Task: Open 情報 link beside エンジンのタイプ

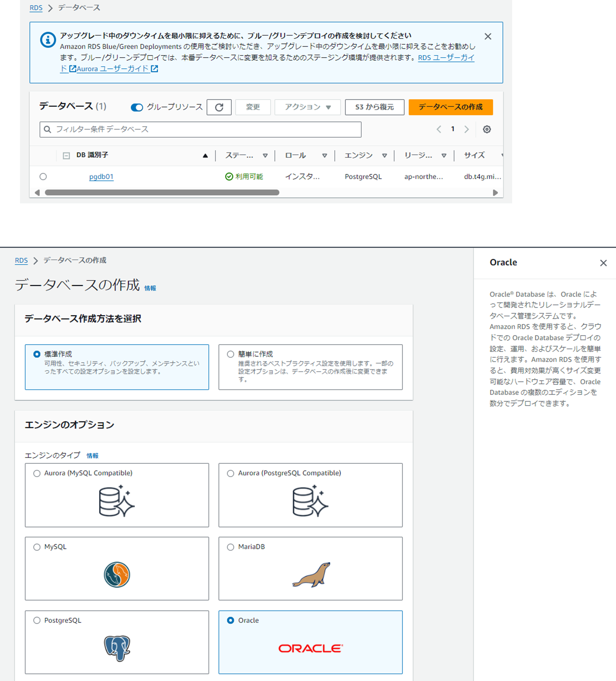Action: 92,456
